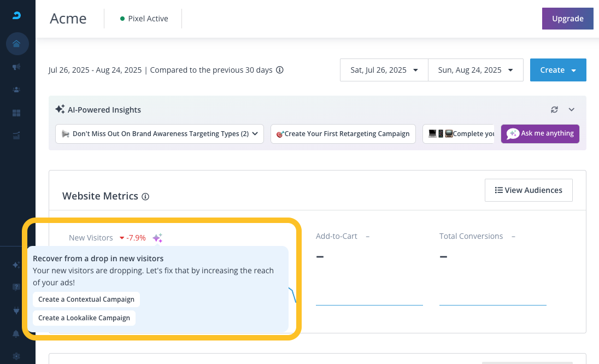Viewport: 599px width, 364px height.
Task: Open audiences via the people sidebar icon
Action: (17, 90)
